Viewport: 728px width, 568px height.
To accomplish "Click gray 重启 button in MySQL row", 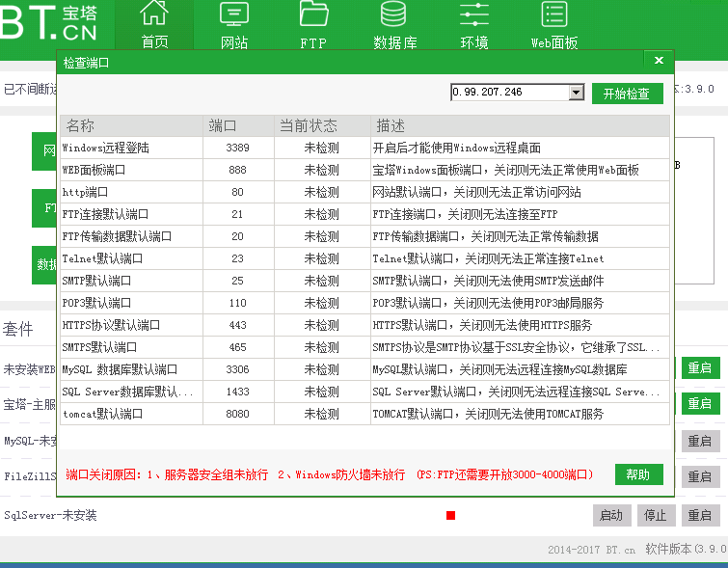I will 700,441.
